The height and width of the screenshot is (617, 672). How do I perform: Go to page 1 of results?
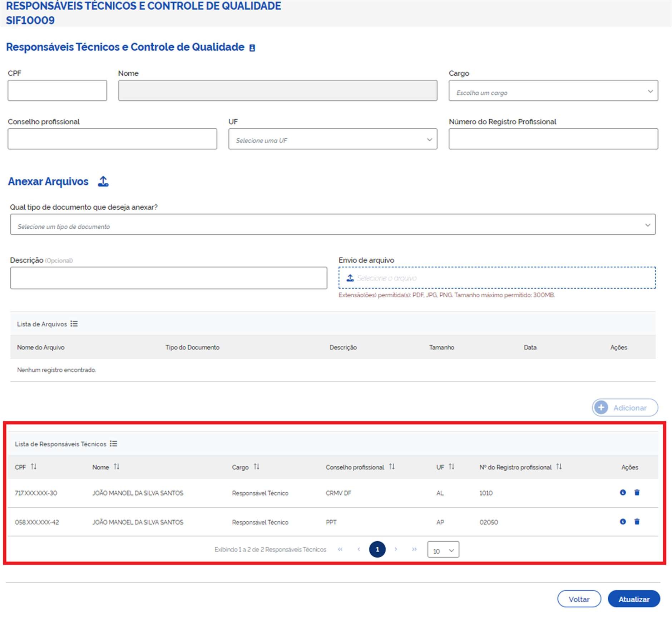tap(377, 549)
